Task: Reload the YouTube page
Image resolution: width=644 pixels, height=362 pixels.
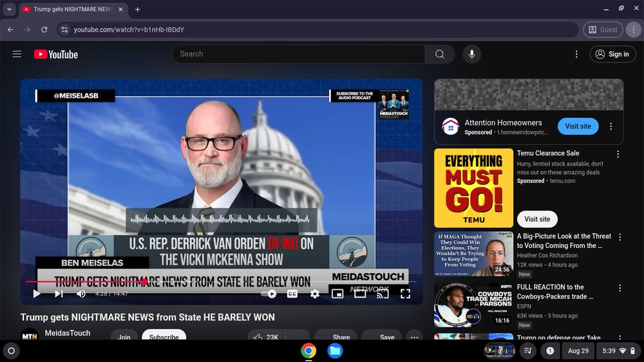Action: click(44, 30)
